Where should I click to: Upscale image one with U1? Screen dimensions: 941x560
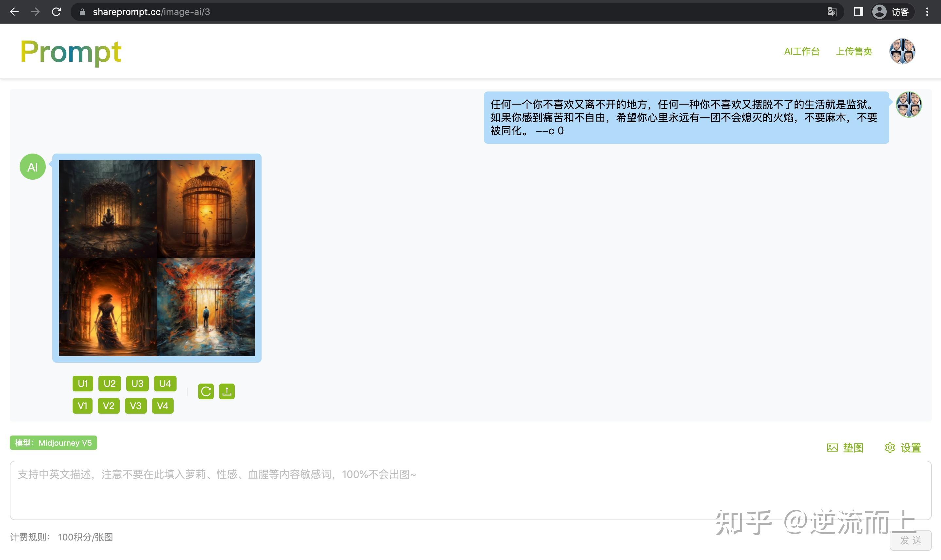tap(83, 383)
